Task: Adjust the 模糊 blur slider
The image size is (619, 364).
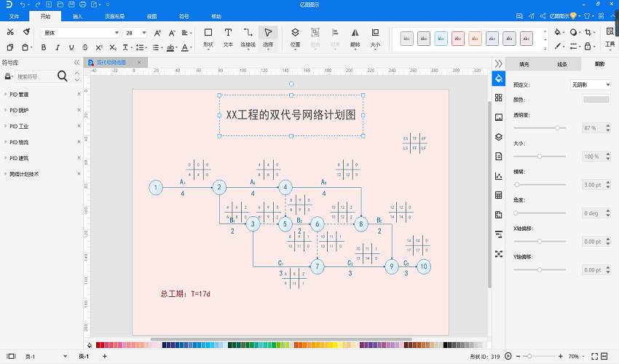Action: (x=539, y=185)
